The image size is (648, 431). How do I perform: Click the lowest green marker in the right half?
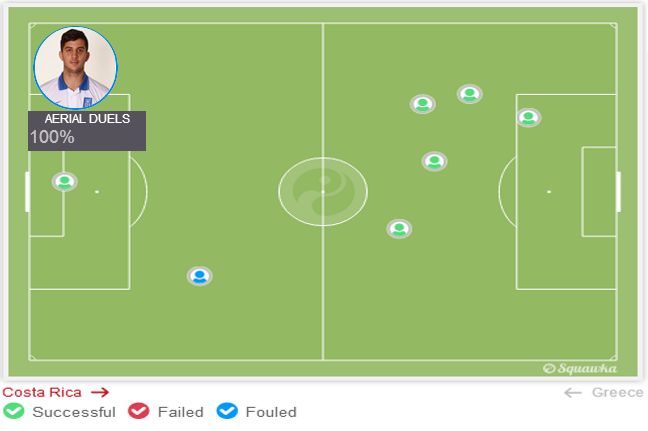click(x=399, y=229)
